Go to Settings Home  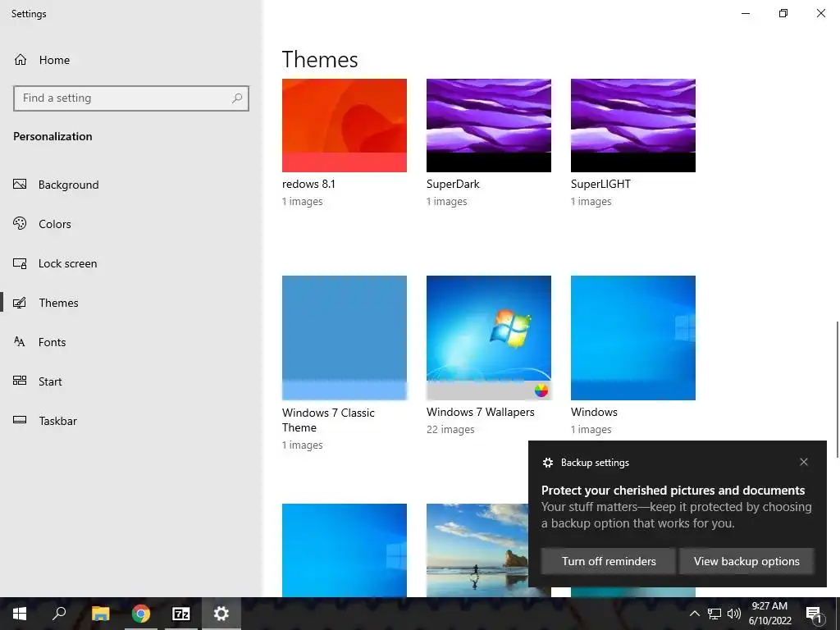pyautogui.click(x=54, y=60)
